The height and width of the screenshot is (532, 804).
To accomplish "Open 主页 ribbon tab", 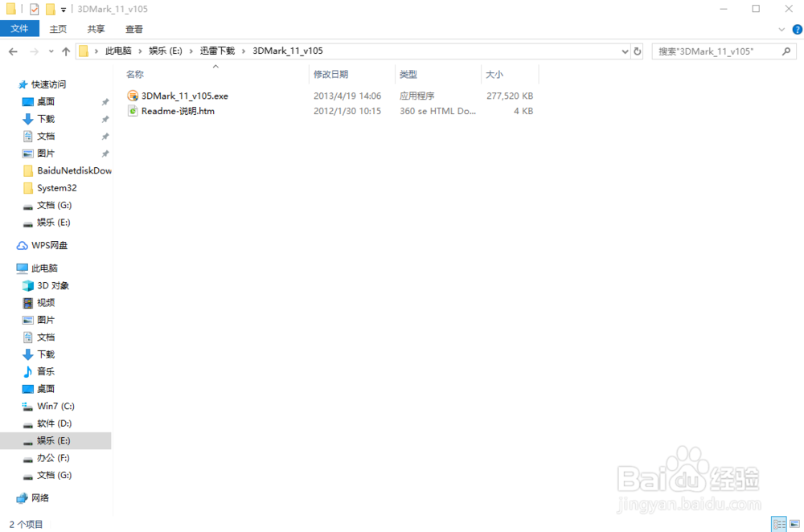I will 58,29.
